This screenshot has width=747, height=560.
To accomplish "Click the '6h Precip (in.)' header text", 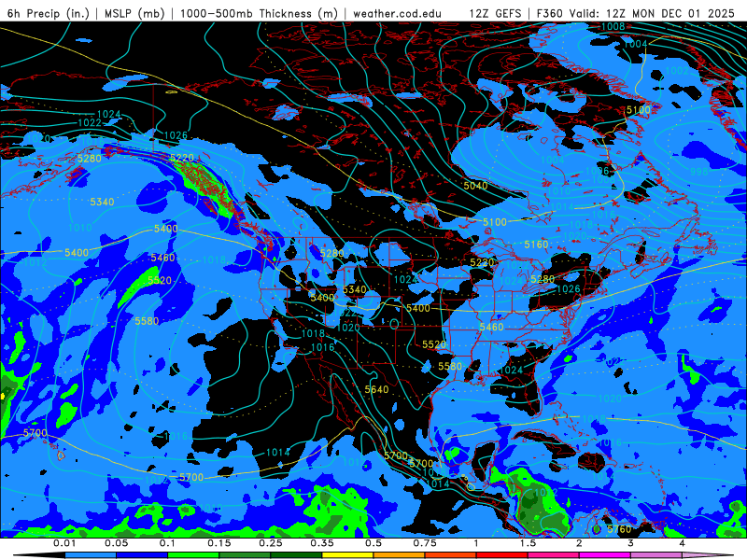I will pos(49,13).
